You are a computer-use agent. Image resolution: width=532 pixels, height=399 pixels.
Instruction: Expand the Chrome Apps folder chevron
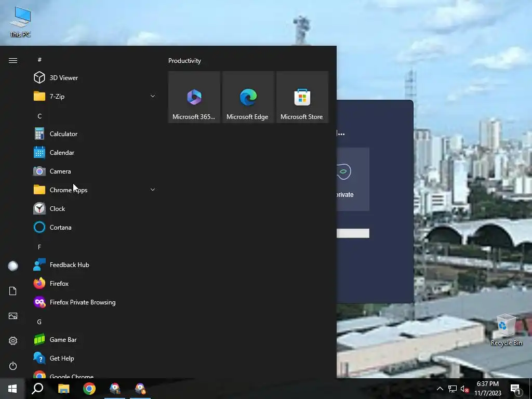click(153, 190)
